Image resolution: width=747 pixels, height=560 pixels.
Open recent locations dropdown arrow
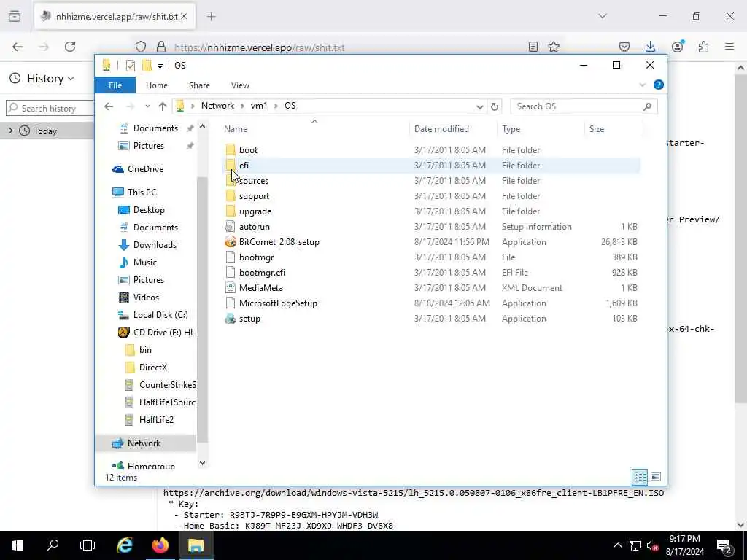point(147,106)
